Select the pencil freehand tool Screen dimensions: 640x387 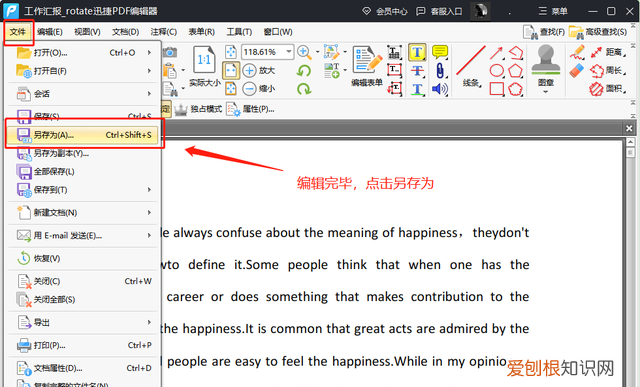pos(577,53)
